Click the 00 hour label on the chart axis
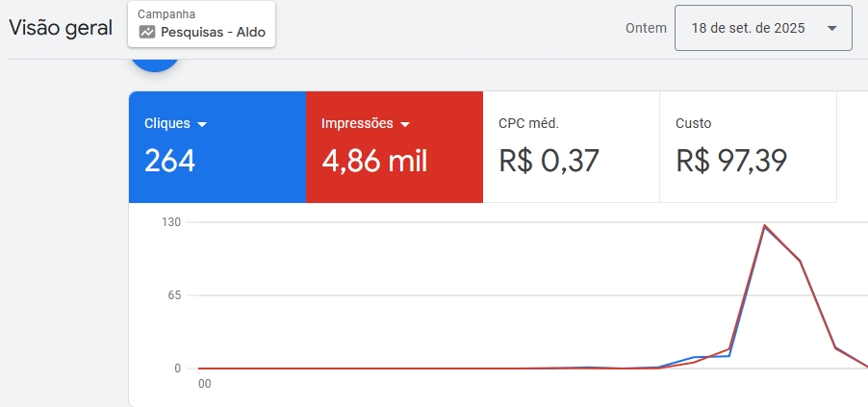Viewport: 868px width, 407px height. click(x=205, y=384)
